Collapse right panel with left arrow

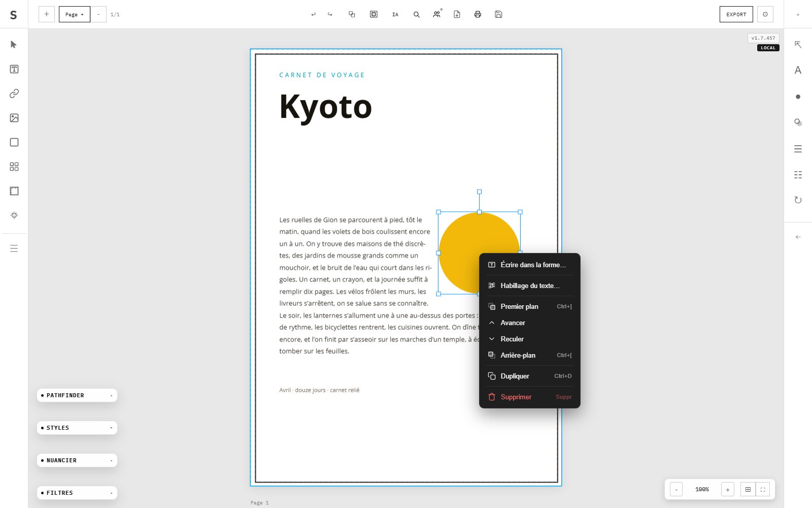click(x=798, y=237)
